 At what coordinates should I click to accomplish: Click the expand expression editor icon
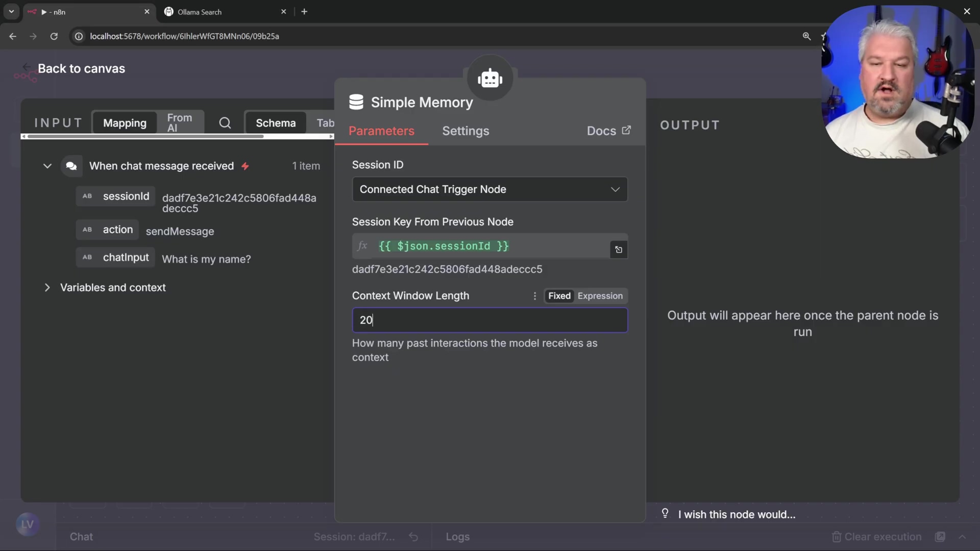pyautogui.click(x=619, y=249)
